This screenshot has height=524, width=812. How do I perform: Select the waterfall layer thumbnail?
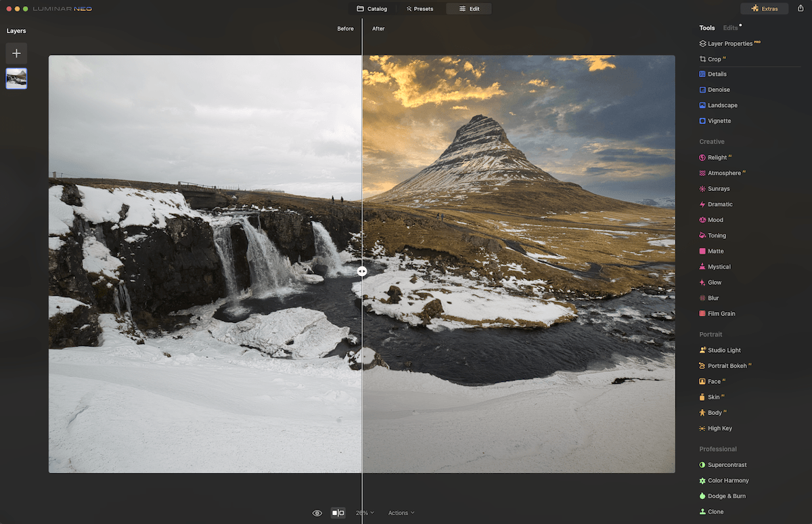(x=16, y=78)
